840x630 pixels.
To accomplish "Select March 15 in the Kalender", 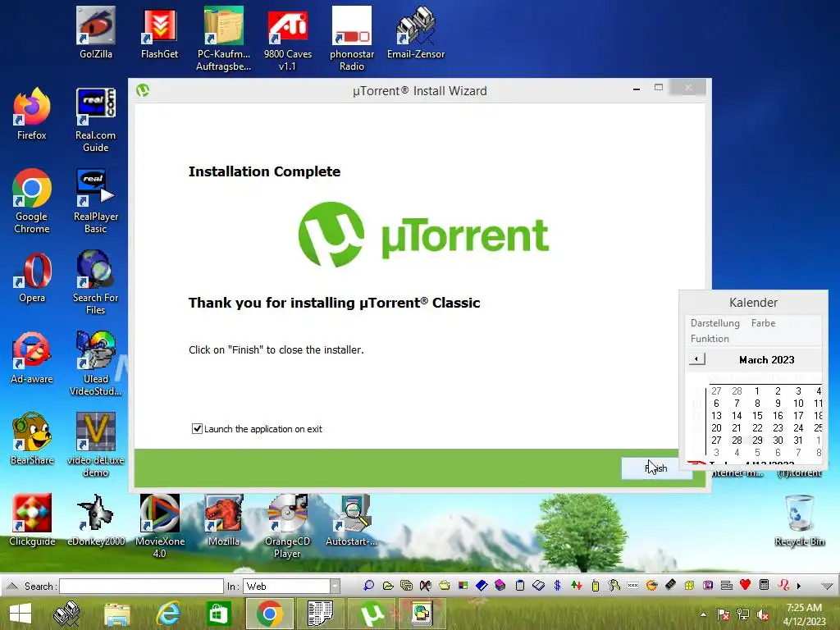I will click(757, 416).
